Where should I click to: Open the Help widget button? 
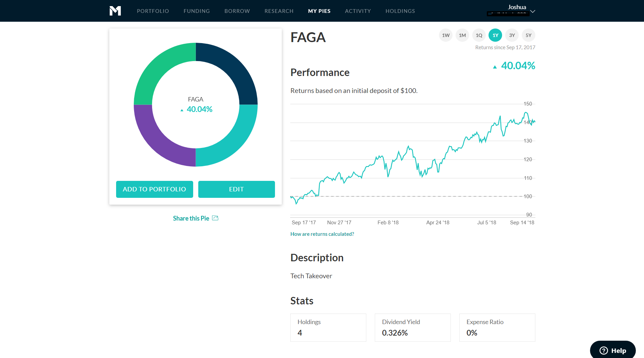click(x=613, y=350)
